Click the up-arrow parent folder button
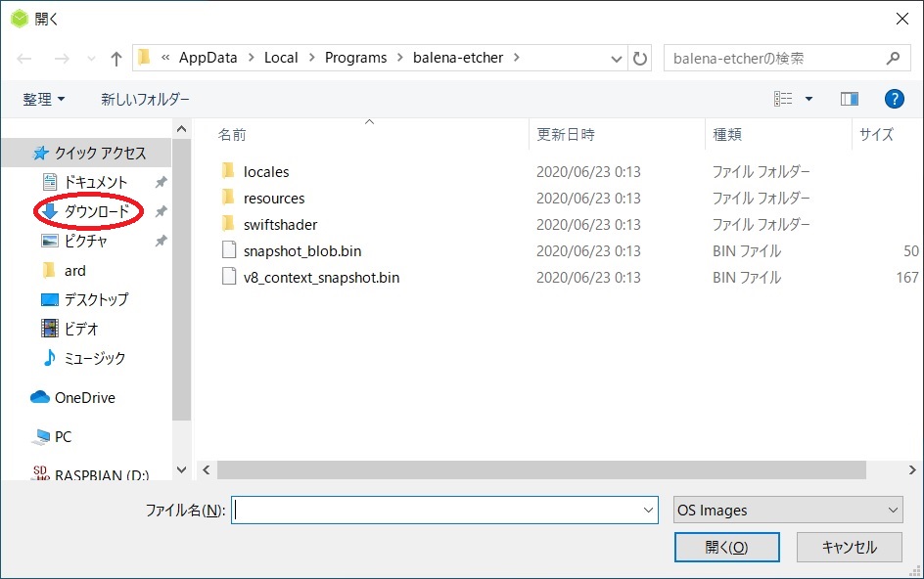 point(115,59)
